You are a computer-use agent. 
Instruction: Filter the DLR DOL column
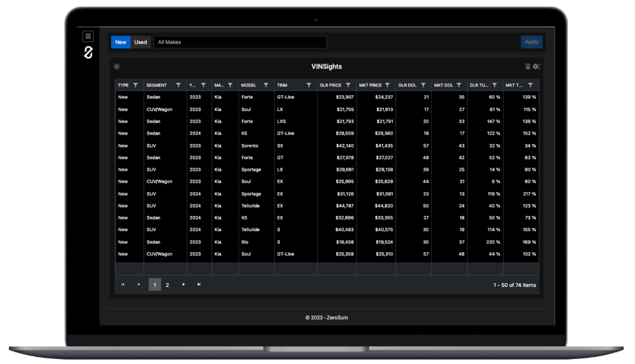pyautogui.click(x=423, y=85)
